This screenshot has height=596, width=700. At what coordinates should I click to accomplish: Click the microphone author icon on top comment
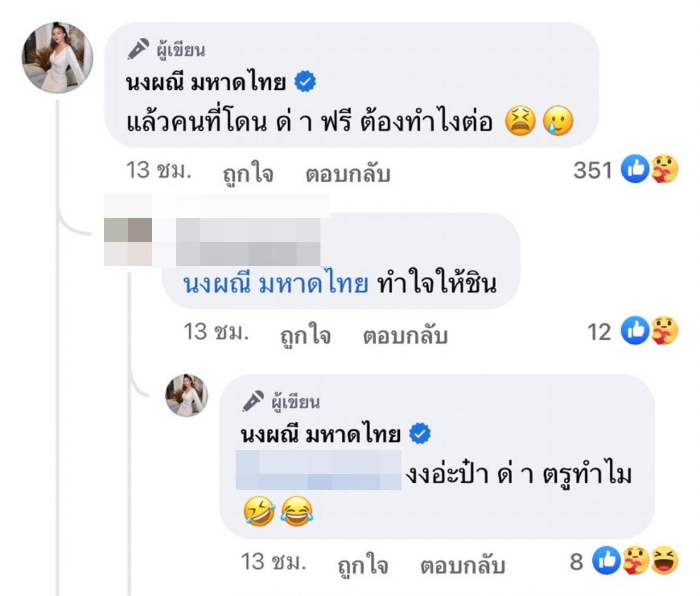pyautogui.click(x=138, y=49)
